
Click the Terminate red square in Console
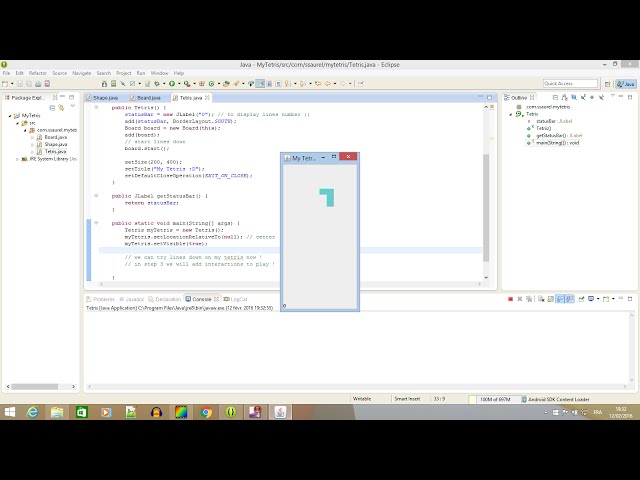click(x=510, y=299)
